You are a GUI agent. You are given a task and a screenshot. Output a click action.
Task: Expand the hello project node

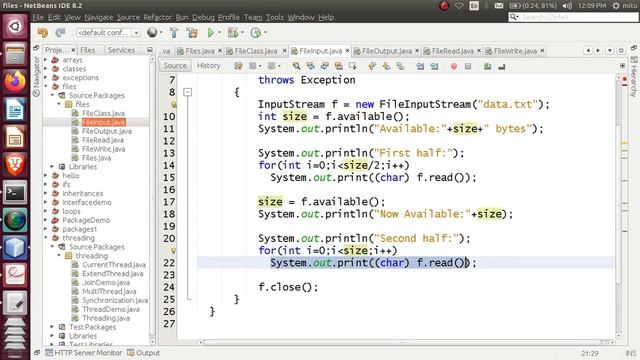[46, 176]
